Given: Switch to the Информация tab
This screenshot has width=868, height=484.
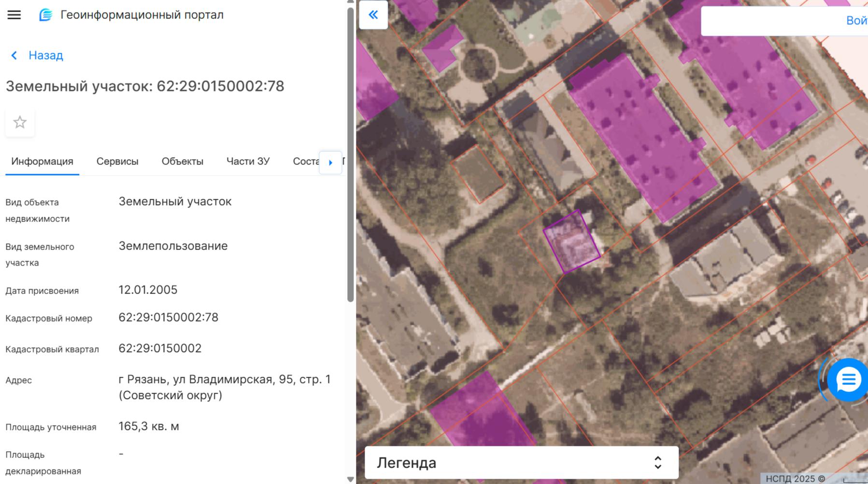Looking at the screenshot, I should click(x=42, y=161).
